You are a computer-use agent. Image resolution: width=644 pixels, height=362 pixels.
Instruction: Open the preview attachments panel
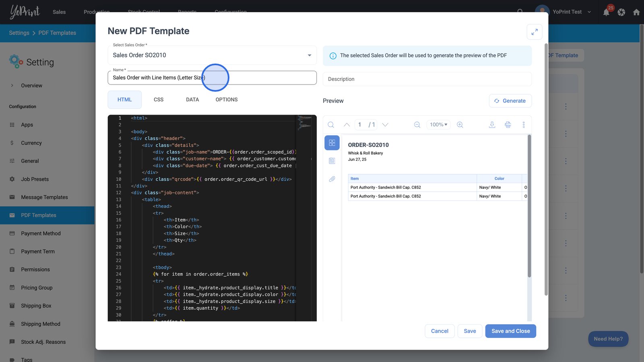332,179
